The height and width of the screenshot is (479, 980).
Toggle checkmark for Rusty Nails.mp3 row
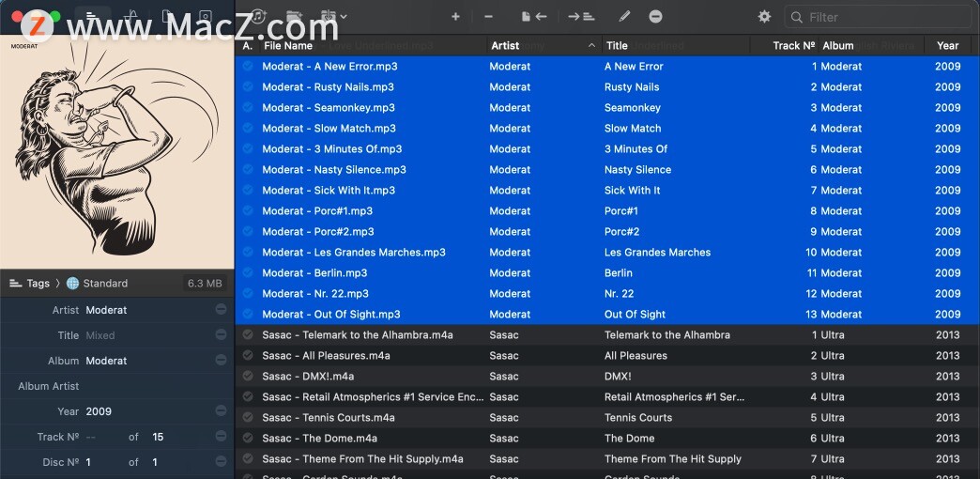[248, 86]
